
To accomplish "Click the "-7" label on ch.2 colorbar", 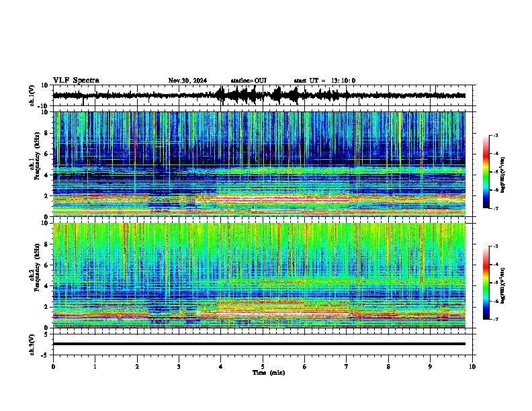I will pos(496,319).
